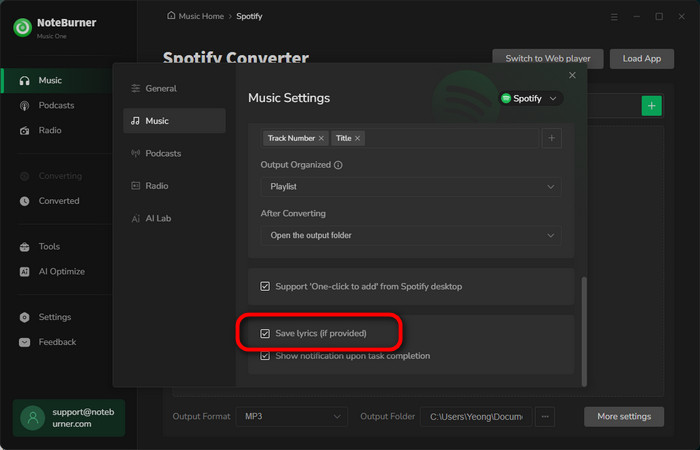Select AI Lab tab in settings dialog
Viewport: 700px width, 450px height.
[174, 218]
